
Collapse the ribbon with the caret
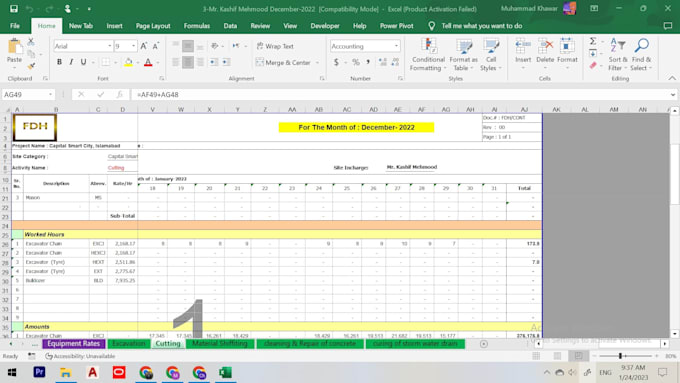pyautogui.click(x=672, y=79)
